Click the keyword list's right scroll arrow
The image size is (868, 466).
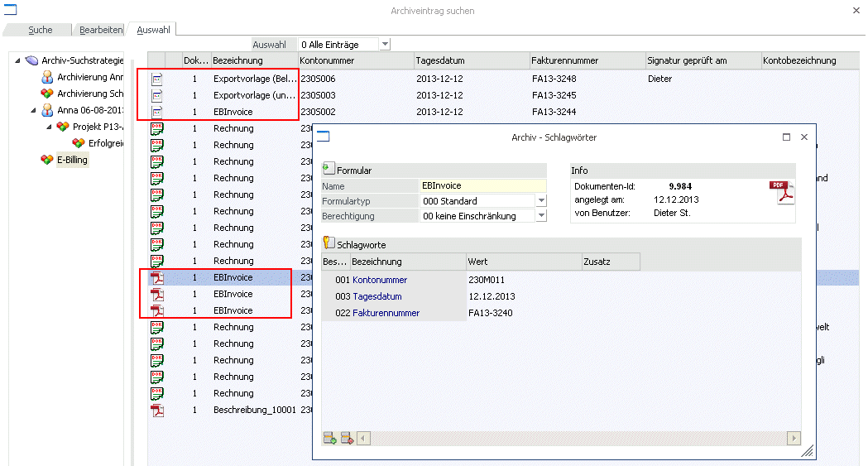click(794, 439)
